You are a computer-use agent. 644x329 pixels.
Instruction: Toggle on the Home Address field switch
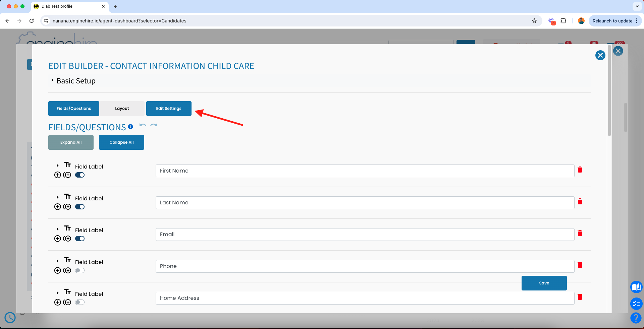80,302
